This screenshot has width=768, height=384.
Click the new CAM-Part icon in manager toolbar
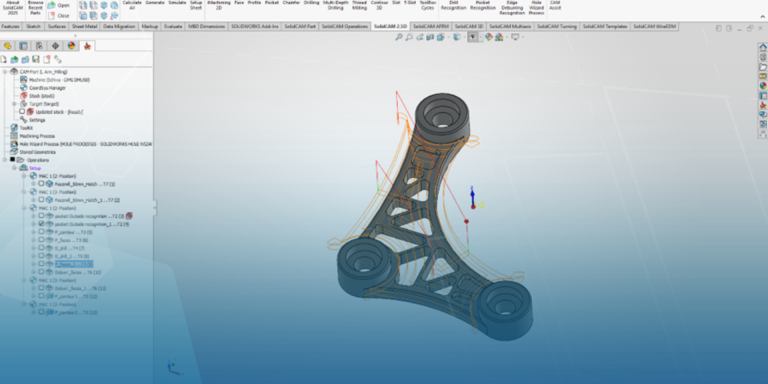pyautogui.click(x=3, y=59)
